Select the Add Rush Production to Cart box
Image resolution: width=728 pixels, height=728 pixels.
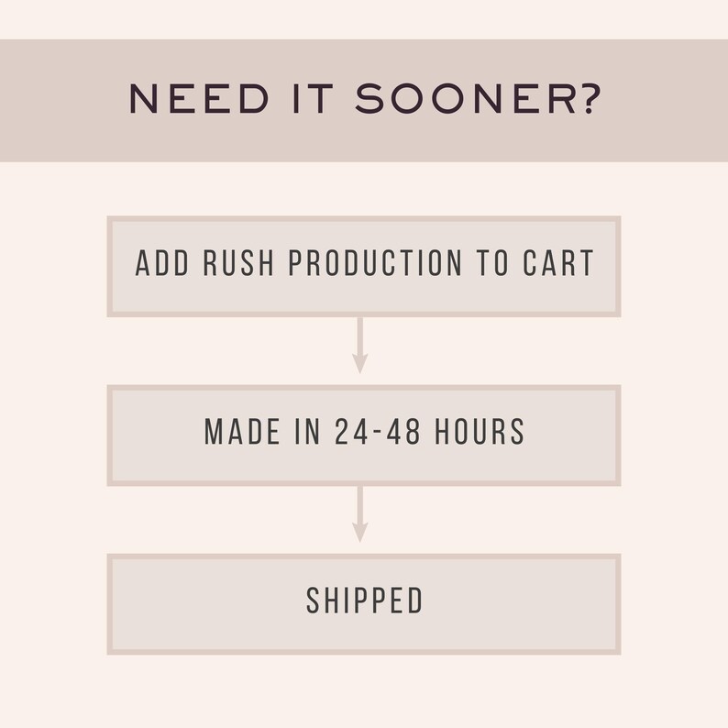point(364,267)
